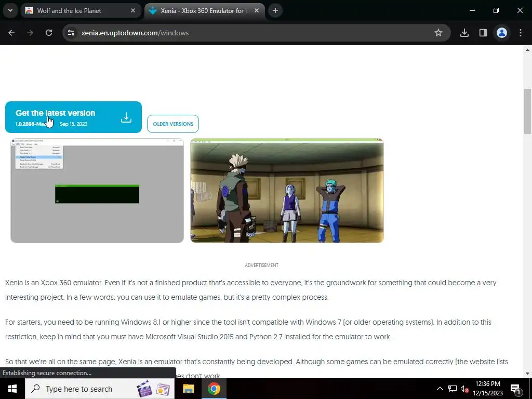
Task: Open a new browser tab
Action: (x=275, y=10)
